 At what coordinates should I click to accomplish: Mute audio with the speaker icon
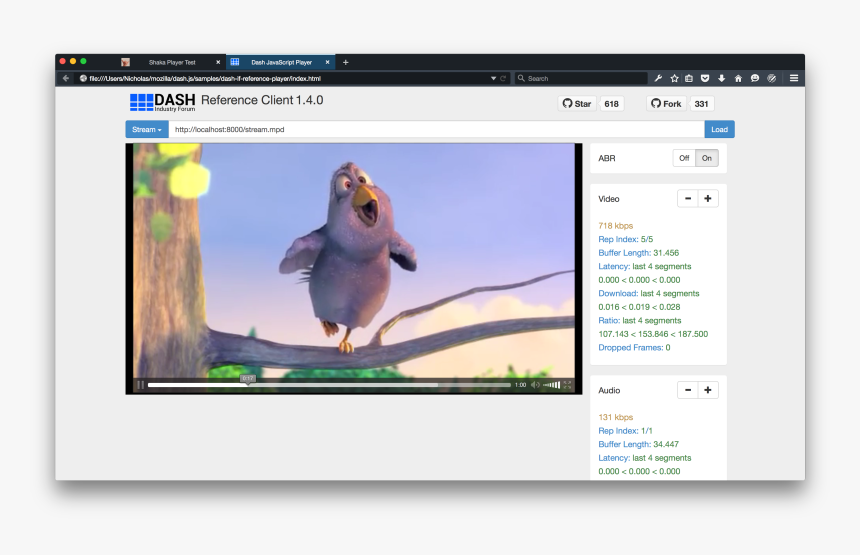click(535, 385)
